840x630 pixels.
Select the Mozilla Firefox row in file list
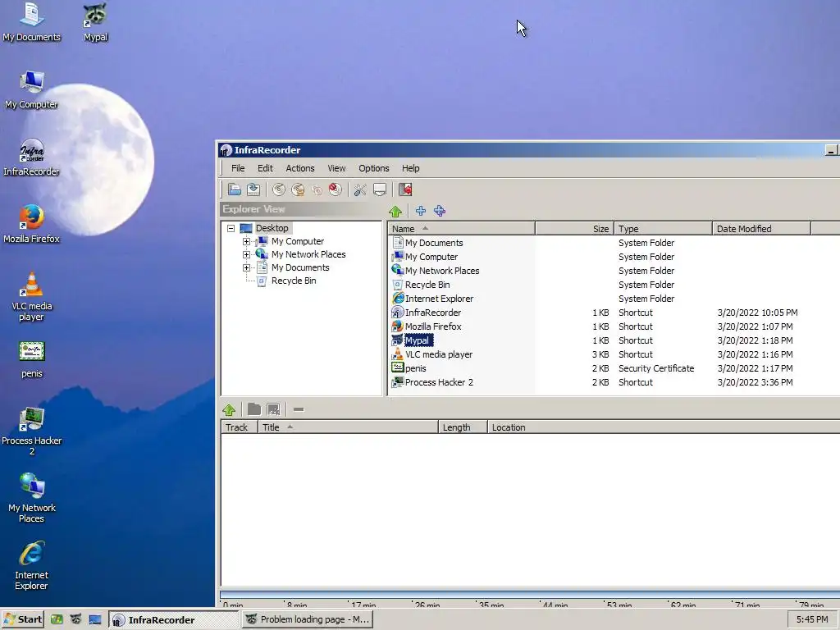point(614,326)
